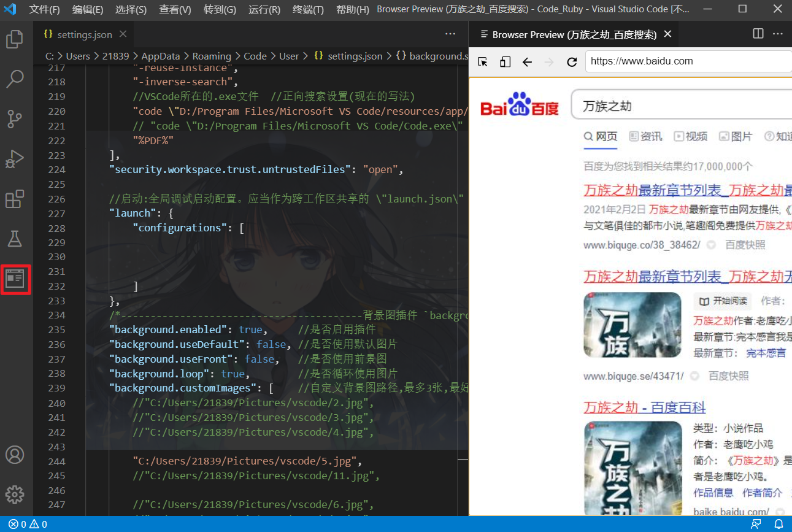Open the settings.json breadcrumb dropdown
This screenshot has width=792, height=532.
tap(348, 56)
